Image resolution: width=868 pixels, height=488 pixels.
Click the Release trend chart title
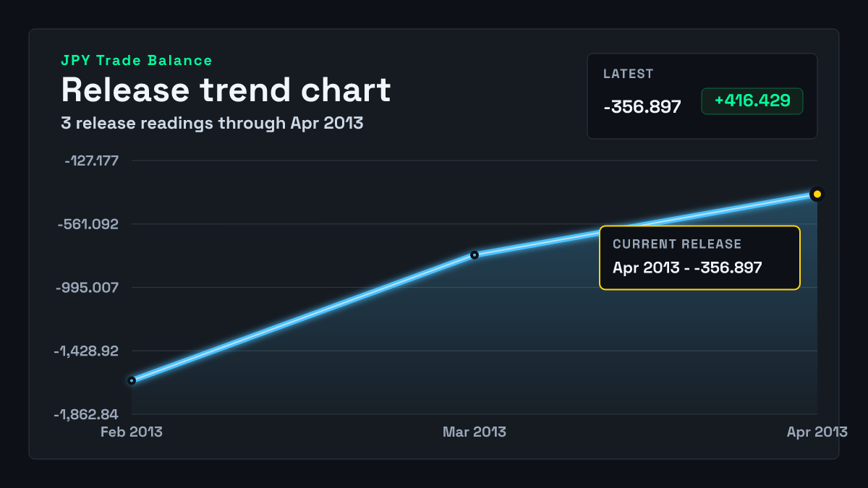click(x=226, y=90)
